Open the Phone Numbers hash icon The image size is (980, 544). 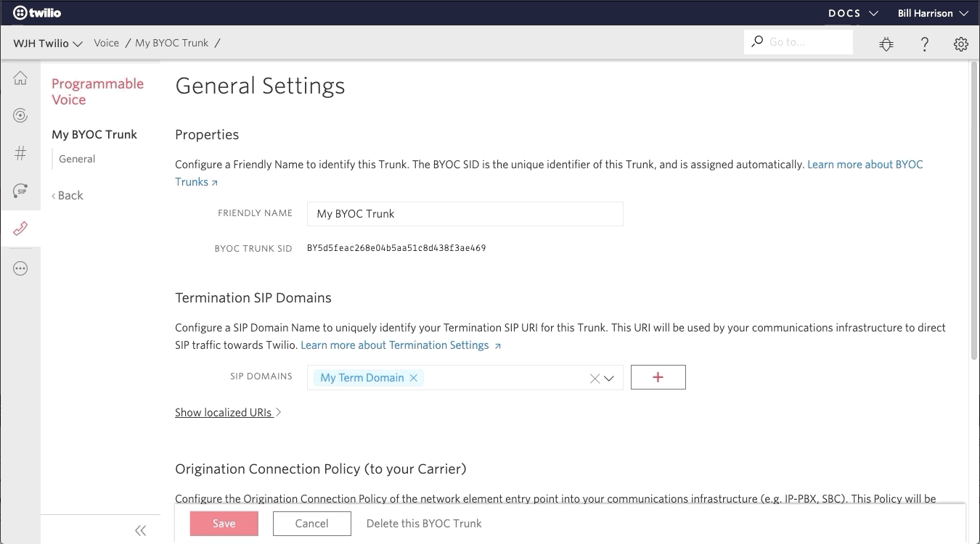tap(20, 153)
